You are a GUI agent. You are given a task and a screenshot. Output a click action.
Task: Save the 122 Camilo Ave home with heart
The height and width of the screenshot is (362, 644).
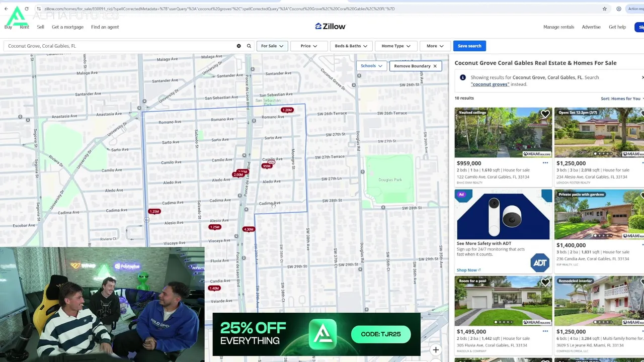545,115
